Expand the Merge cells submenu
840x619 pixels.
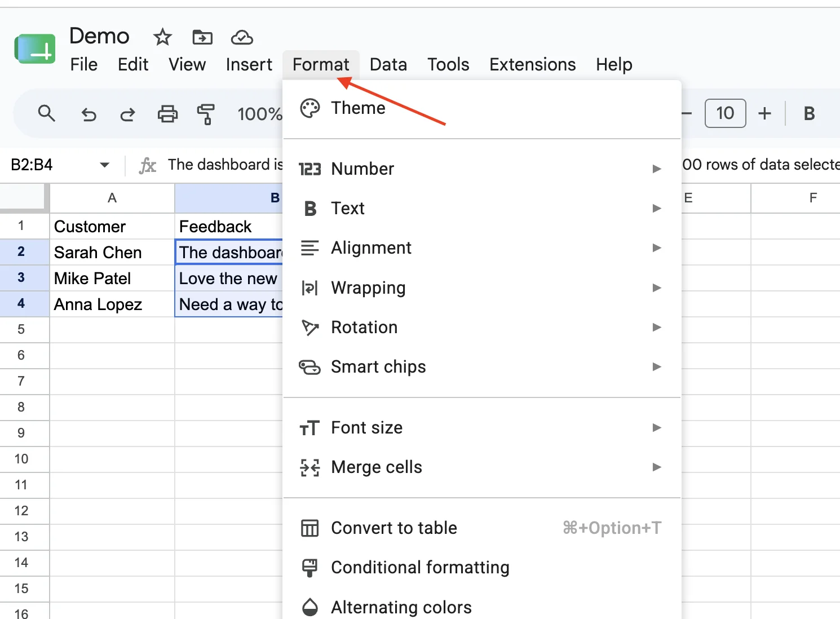click(x=482, y=467)
